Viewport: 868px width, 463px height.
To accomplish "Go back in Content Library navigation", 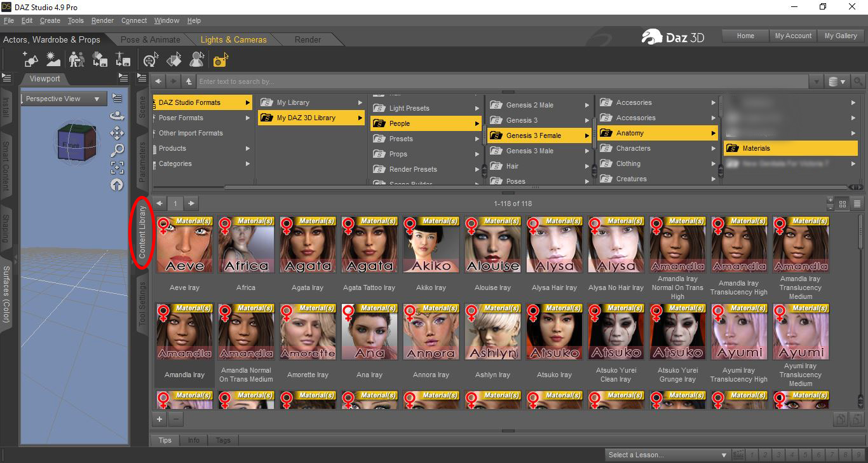I will coord(159,81).
